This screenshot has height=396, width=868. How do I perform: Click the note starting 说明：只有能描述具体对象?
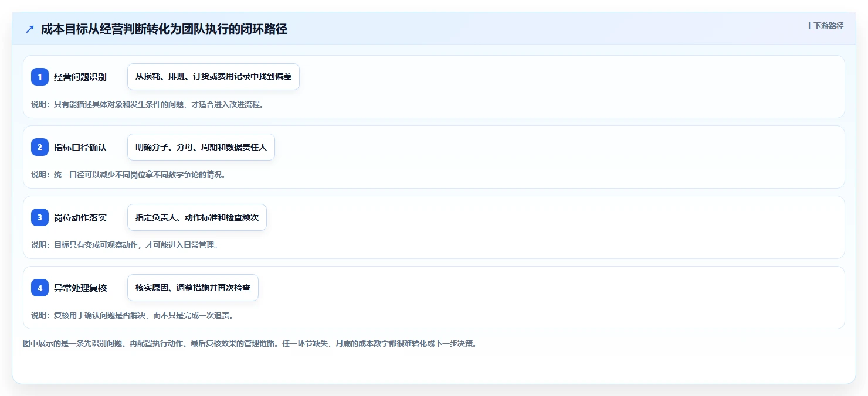(147, 104)
